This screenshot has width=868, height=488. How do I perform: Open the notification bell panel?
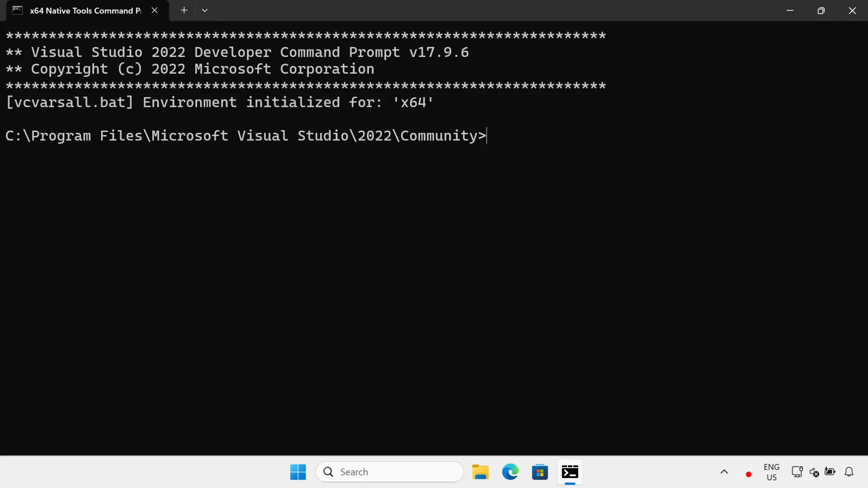point(849,472)
